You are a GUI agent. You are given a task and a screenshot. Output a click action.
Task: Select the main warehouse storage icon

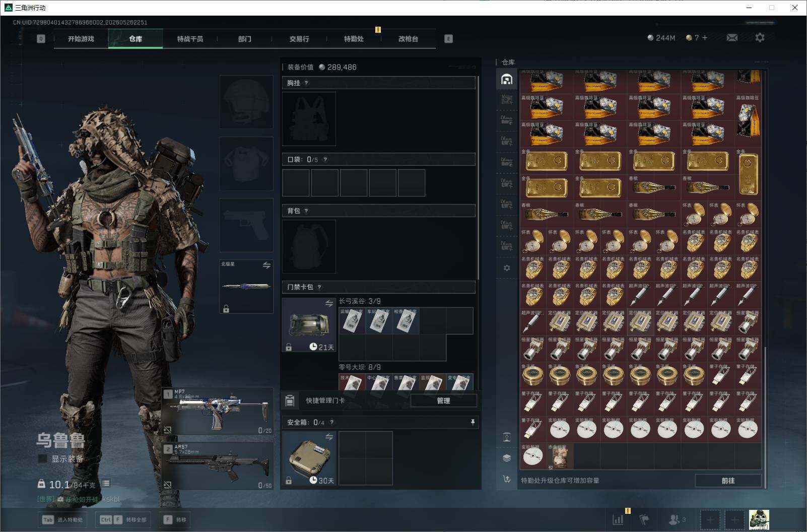pyautogui.click(x=507, y=80)
